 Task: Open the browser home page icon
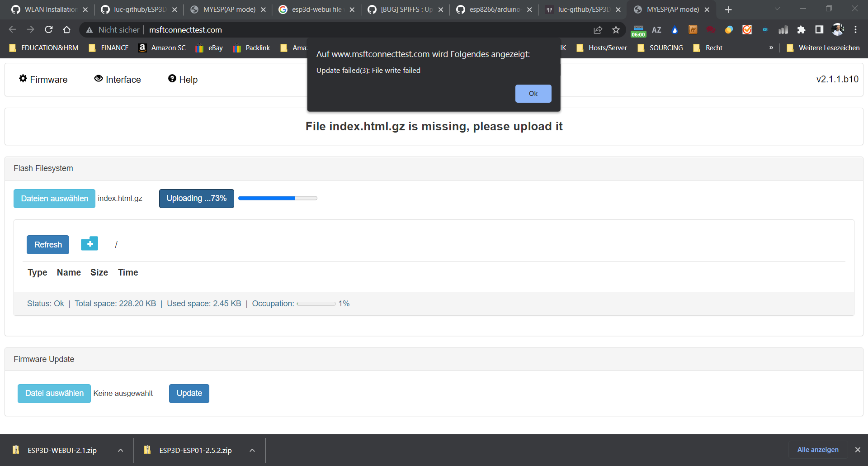(66, 30)
